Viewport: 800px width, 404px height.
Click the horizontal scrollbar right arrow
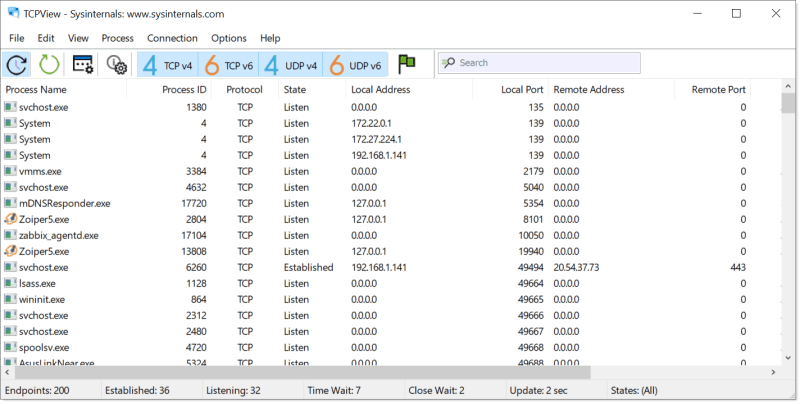(x=773, y=372)
